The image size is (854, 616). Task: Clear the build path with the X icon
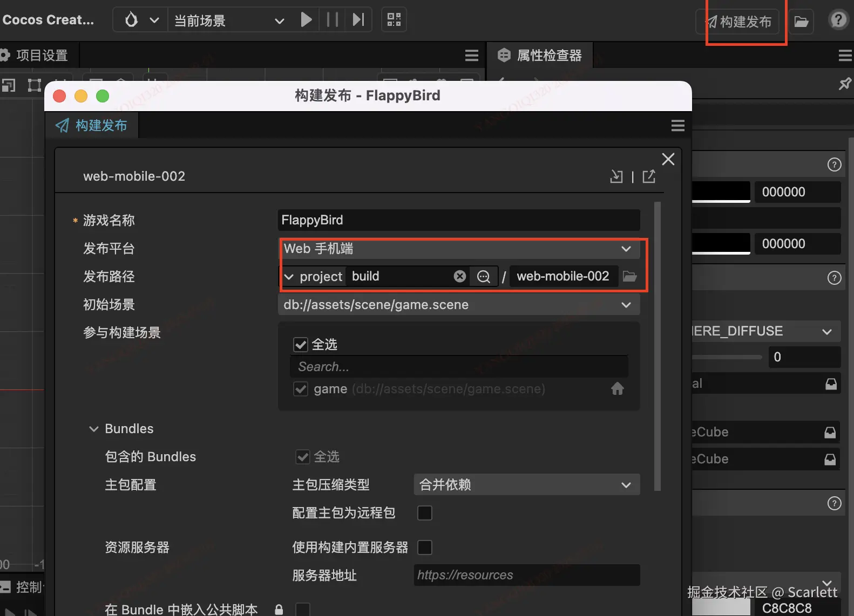(x=460, y=276)
